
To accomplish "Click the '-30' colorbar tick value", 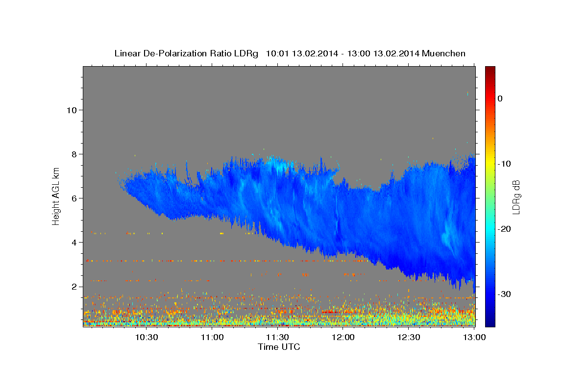I will (504, 294).
